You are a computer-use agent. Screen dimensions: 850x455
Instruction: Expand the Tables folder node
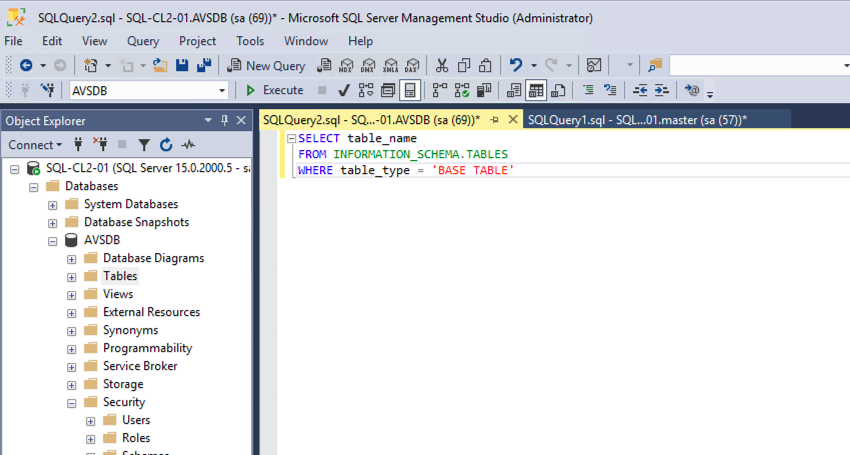click(72, 276)
